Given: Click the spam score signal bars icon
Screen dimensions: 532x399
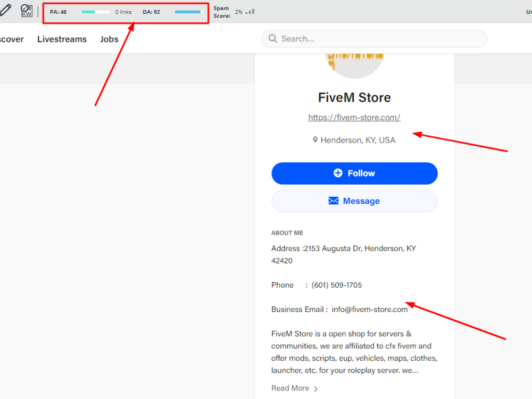Looking at the screenshot, I should (250, 12).
